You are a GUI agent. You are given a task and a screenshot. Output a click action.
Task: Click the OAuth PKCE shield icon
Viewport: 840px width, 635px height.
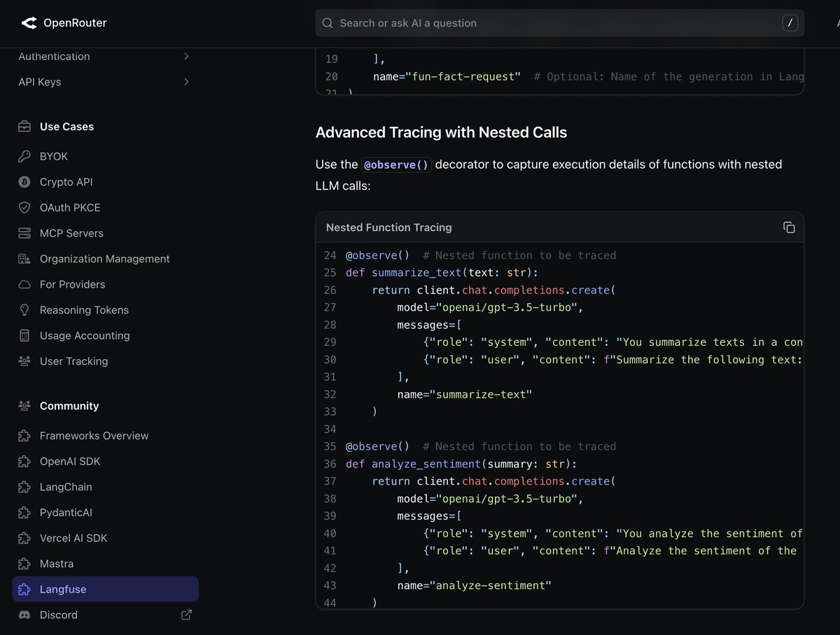point(24,208)
